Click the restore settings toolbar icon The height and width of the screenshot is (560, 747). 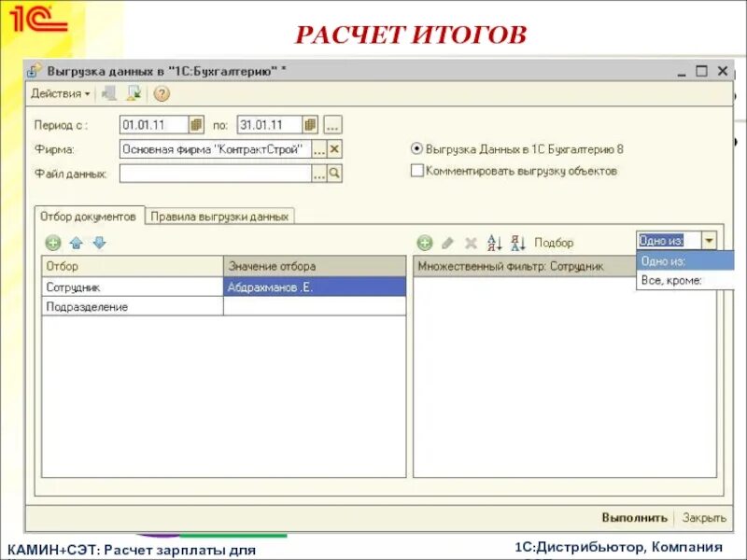134,93
